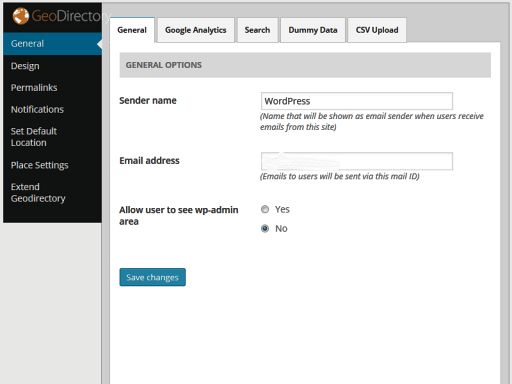The width and height of the screenshot is (512, 384).
Task: Click the 'Emails to users will be sent' hint
Action: (x=340, y=176)
